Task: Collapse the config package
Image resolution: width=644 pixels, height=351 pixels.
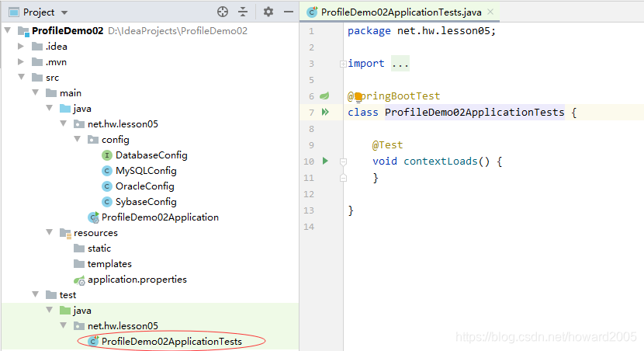Action: [x=78, y=139]
